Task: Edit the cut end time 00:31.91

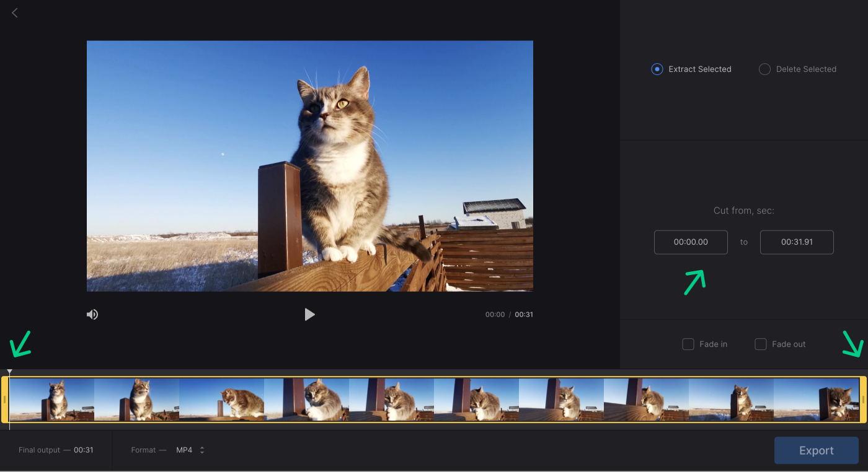Action: (x=797, y=242)
